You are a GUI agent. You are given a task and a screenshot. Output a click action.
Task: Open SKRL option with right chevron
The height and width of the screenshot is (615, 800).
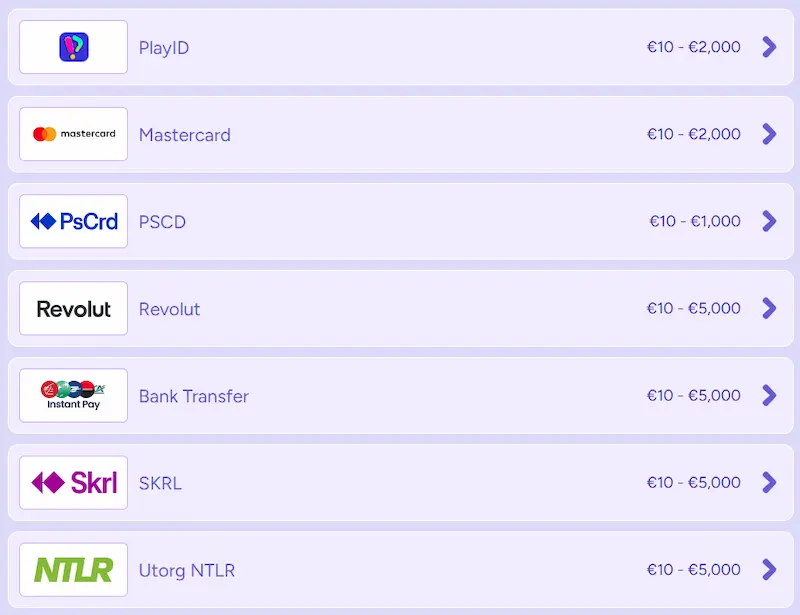768,483
